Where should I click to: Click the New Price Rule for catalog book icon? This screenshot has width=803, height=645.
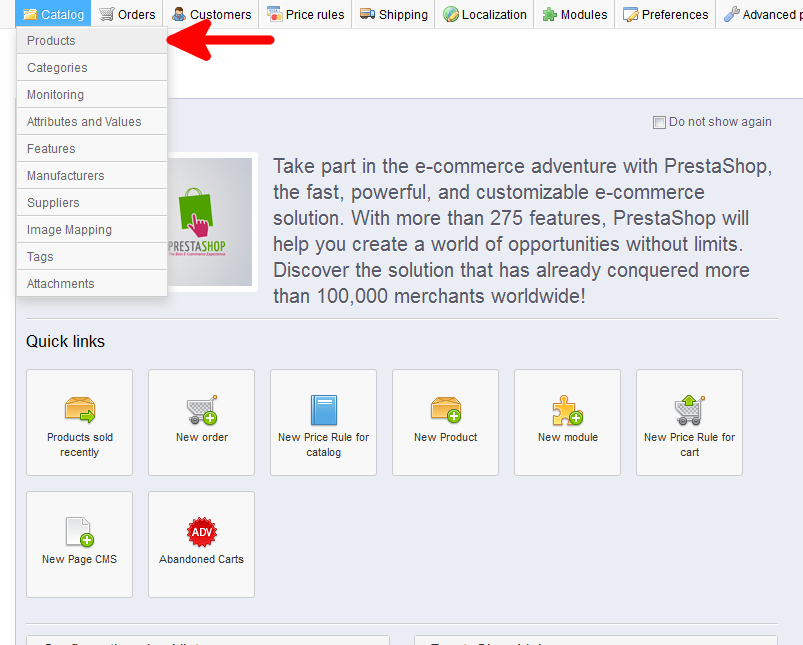pos(324,410)
